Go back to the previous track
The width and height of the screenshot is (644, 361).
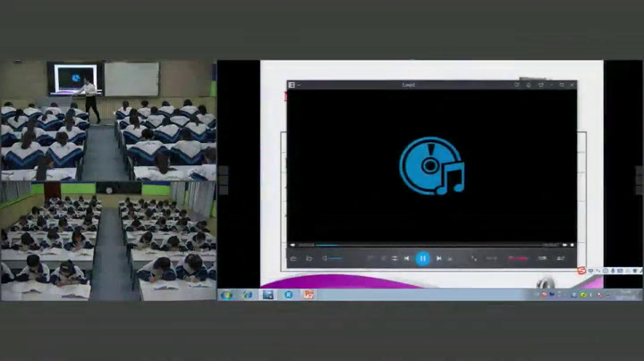tap(406, 258)
